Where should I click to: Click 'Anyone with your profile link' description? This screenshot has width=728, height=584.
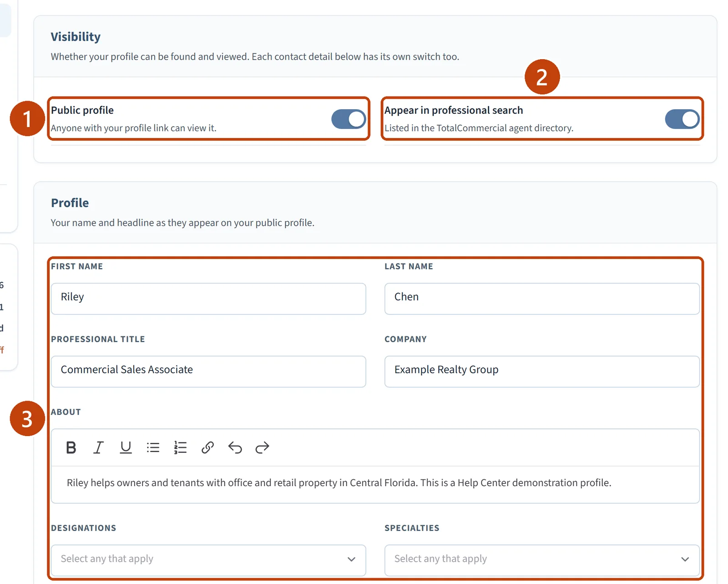click(x=133, y=128)
